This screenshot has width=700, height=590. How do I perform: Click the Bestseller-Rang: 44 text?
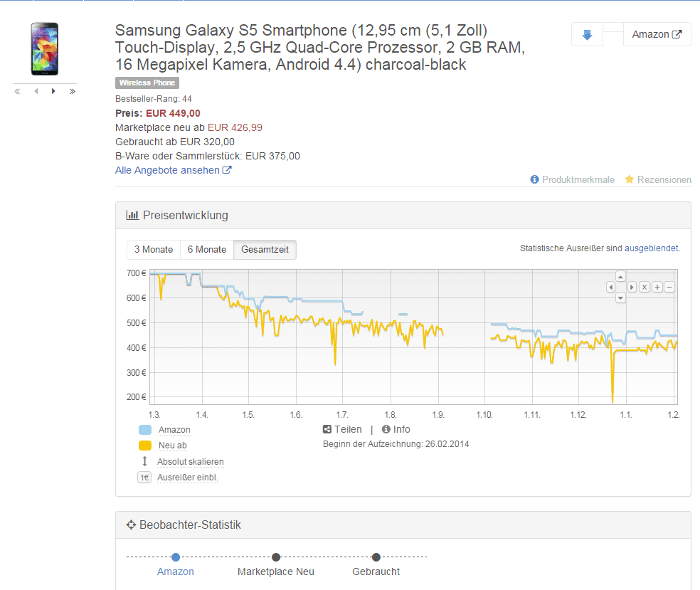(154, 99)
